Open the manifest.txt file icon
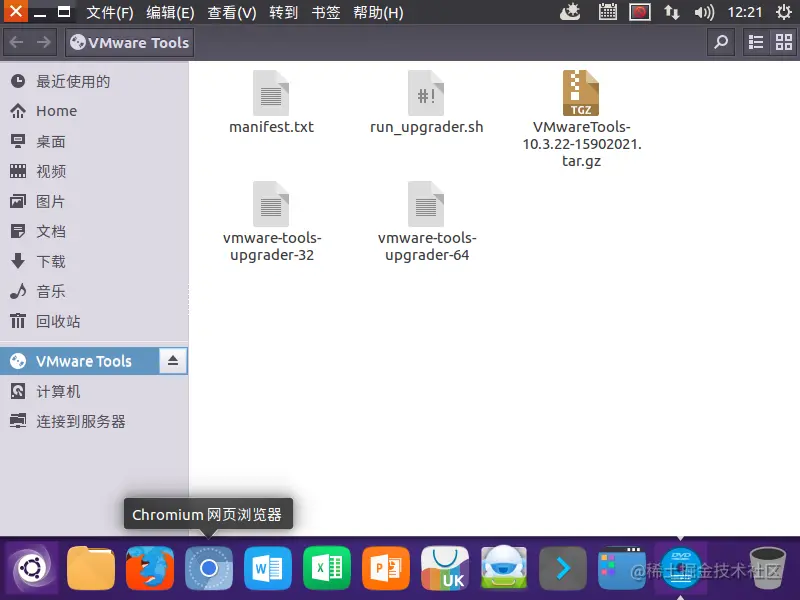The width and height of the screenshot is (800, 600). click(271, 93)
